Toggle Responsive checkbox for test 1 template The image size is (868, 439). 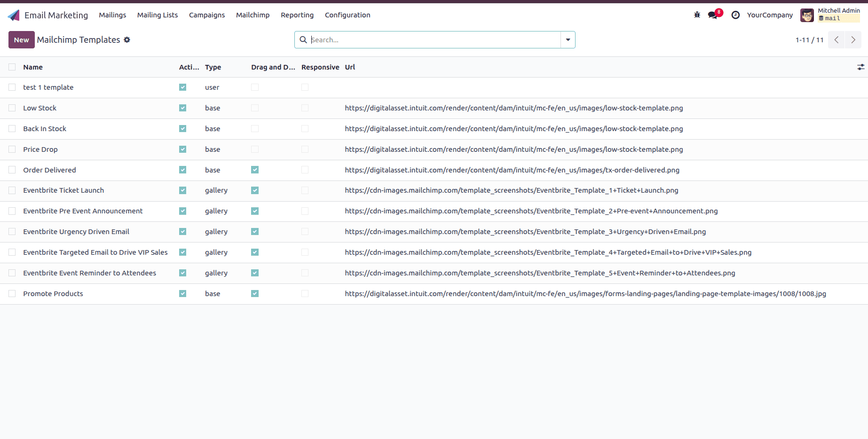305,87
